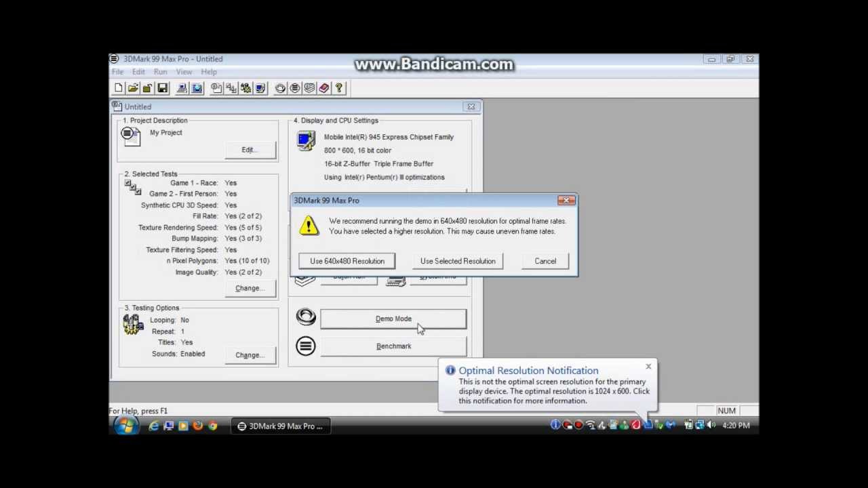
Task: Click the "Texture Filtering Speed:" label
Action: click(182, 250)
